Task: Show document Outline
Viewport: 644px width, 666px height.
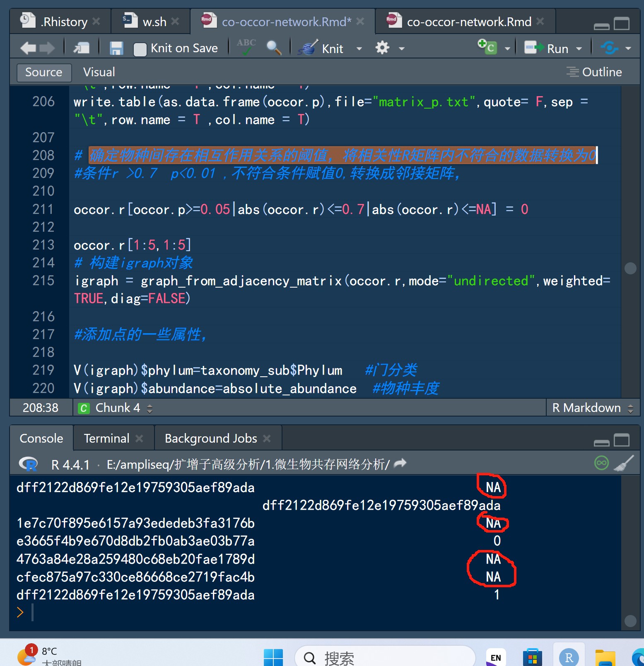Action: (x=594, y=72)
